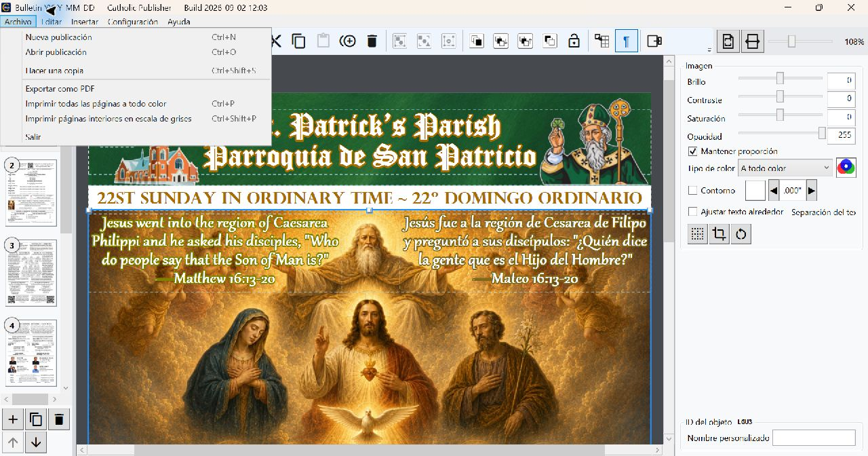The image size is (868, 456).
Task: Click the Contraste slider handle
Action: (780, 96)
